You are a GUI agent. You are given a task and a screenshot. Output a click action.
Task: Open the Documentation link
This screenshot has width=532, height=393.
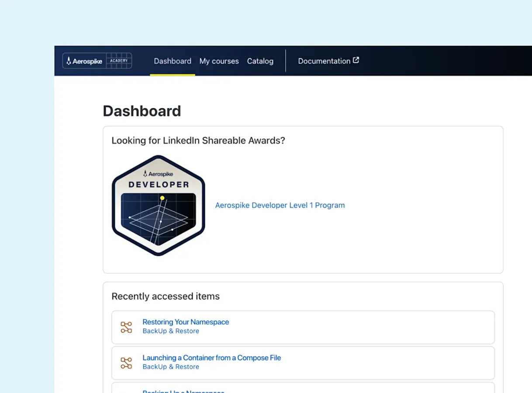324,61
